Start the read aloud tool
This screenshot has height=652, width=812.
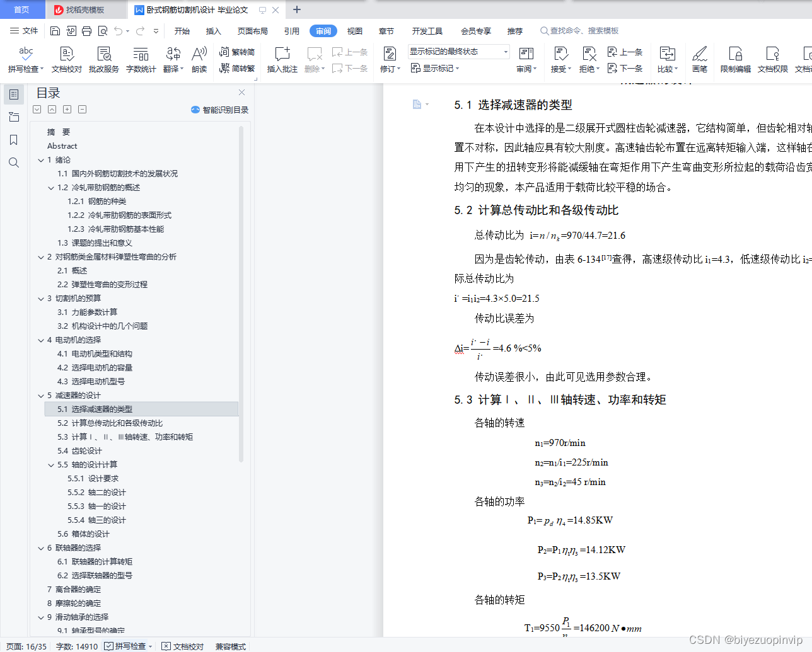(x=199, y=59)
